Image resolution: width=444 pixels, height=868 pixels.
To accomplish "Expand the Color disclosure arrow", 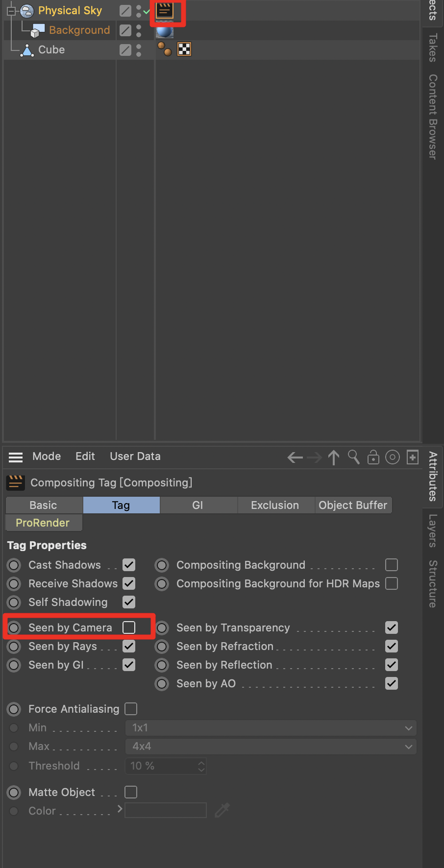I will coord(120,809).
